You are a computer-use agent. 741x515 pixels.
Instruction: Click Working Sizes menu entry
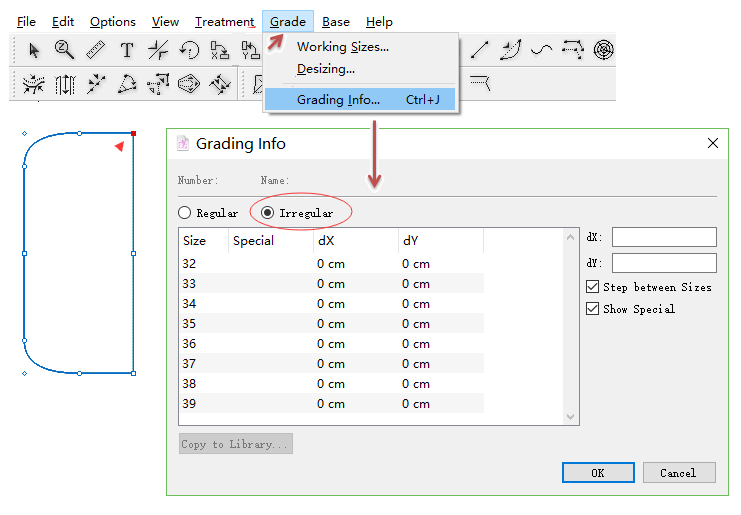coord(342,47)
